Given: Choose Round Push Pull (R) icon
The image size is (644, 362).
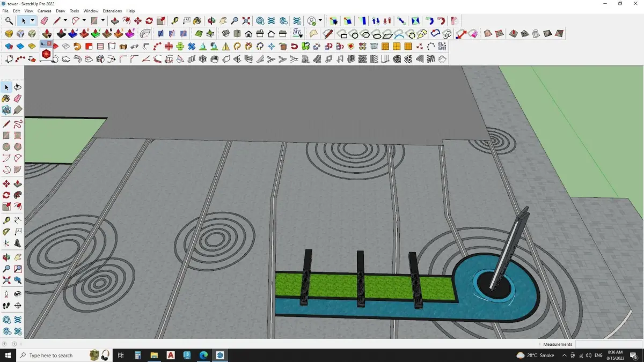Looking at the screenshot, I should click(84, 33).
